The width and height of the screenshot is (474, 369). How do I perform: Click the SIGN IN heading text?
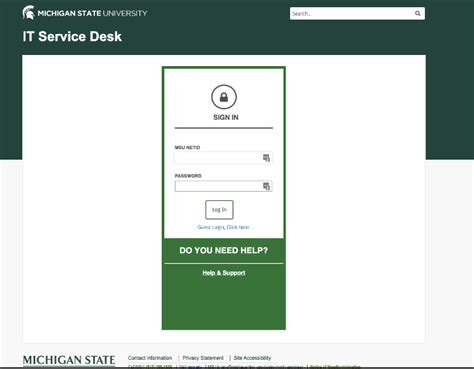pyautogui.click(x=226, y=117)
